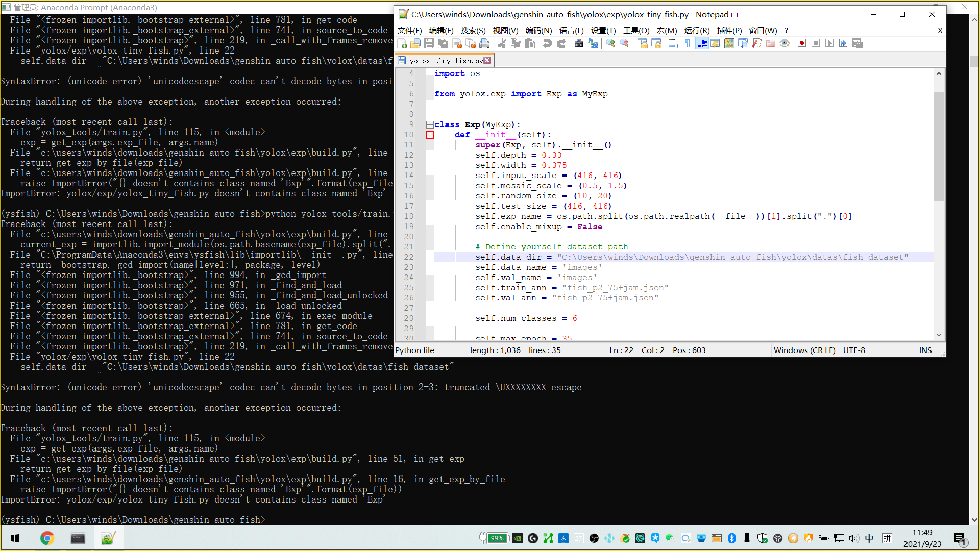Viewport: 980px width, 551px height.
Task: Open Chrome from the taskbar
Action: tap(47, 538)
